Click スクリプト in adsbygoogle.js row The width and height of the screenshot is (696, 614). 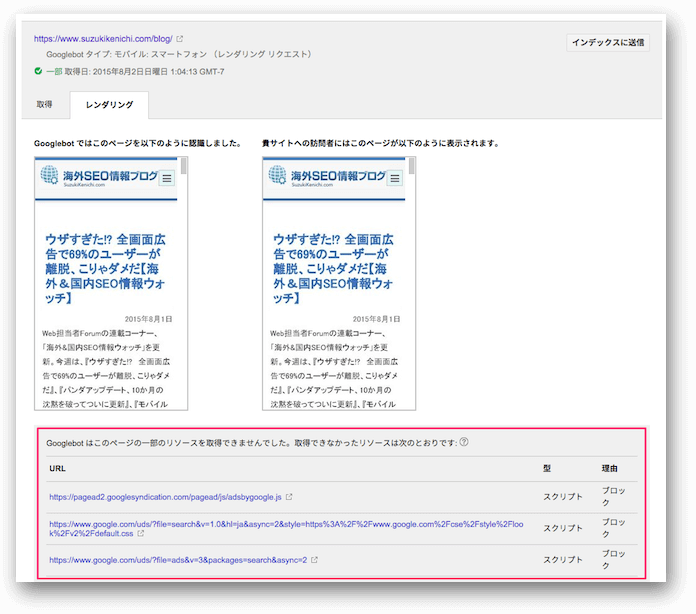pos(563,497)
